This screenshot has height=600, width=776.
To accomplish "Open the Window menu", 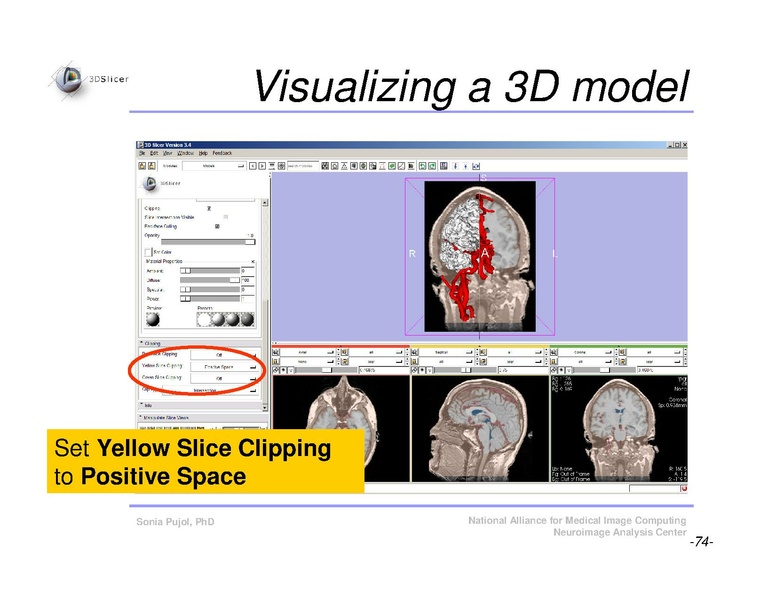I will (x=186, y=153).
